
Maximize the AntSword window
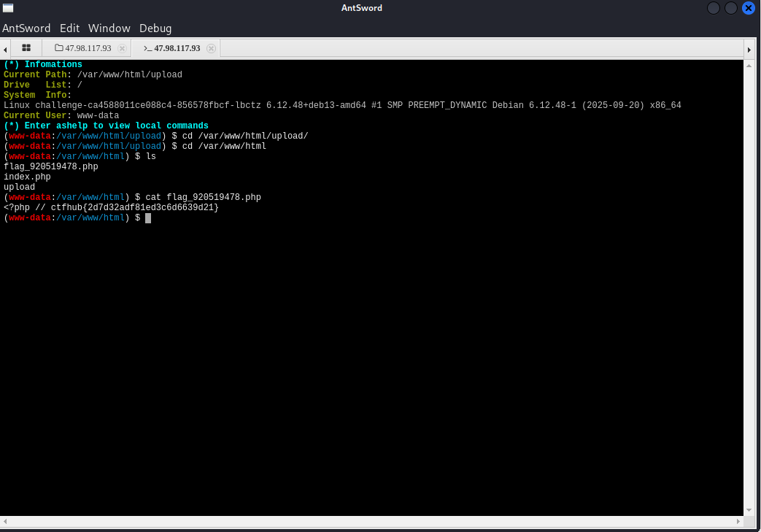click(x=731, y=8)
